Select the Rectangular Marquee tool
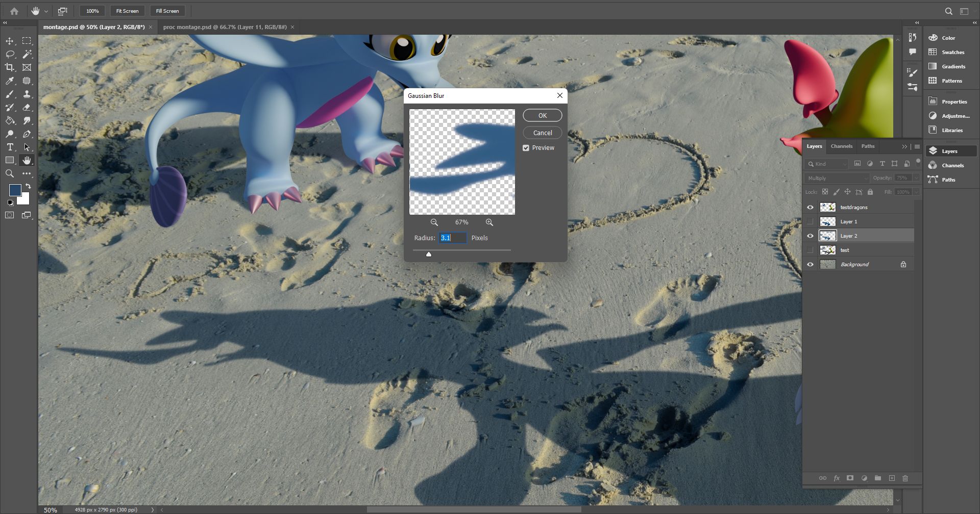980x514 pixels. [x=27, y=41]
